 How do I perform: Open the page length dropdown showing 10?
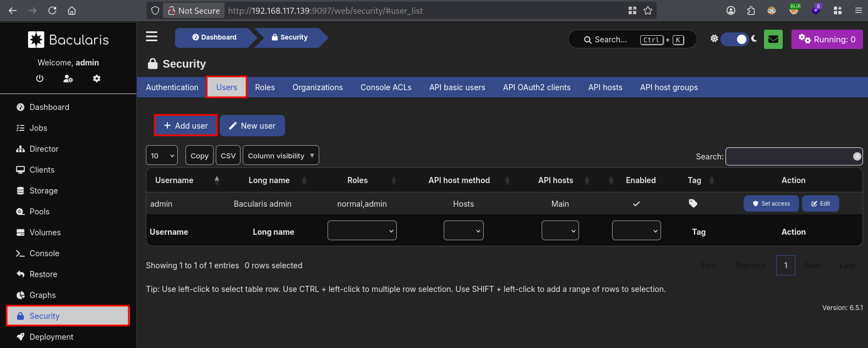click(x=162, y=156)
